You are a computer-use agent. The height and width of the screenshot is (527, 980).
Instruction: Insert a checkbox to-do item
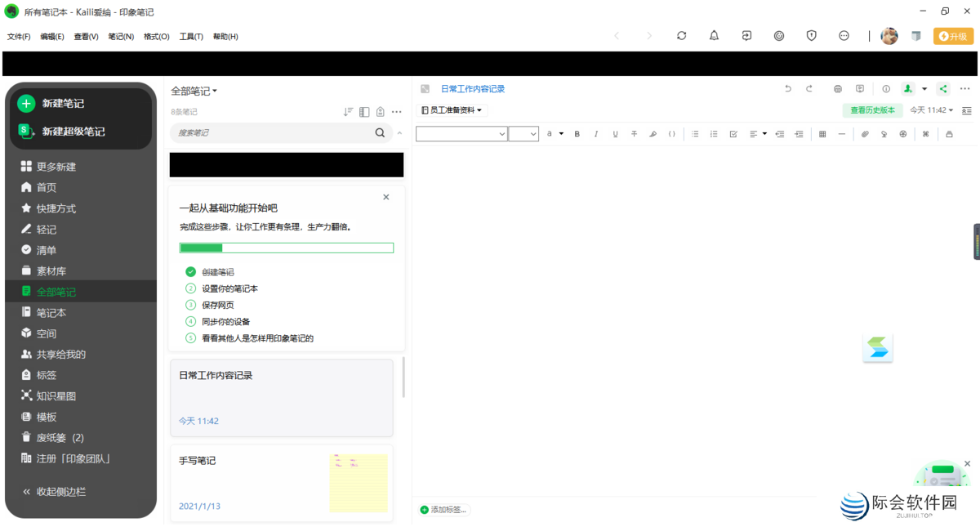coord(733,134)
